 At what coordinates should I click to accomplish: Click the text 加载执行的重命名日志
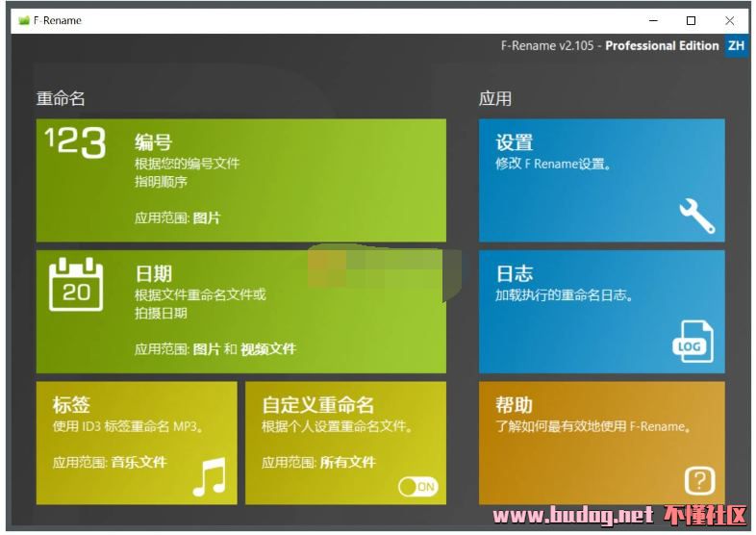coord(564,294)
